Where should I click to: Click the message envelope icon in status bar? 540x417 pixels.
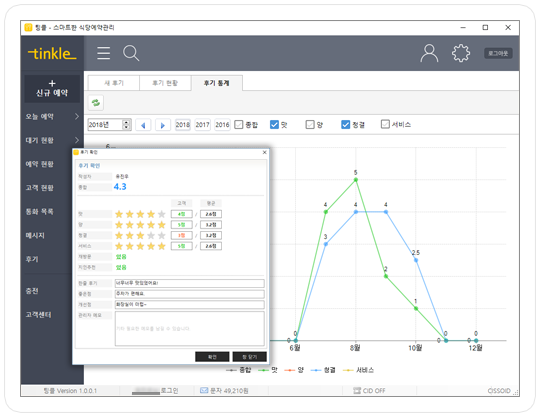(204, 390)
